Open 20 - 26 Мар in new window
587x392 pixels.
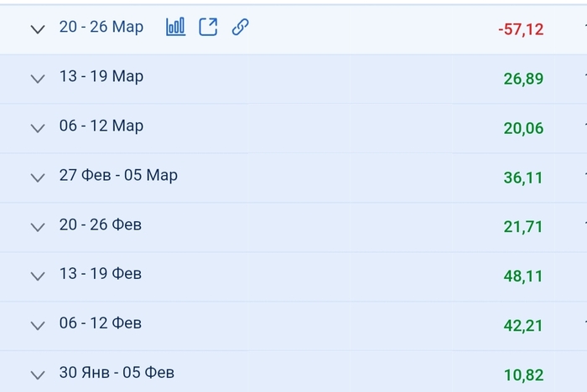click(208, 27)
